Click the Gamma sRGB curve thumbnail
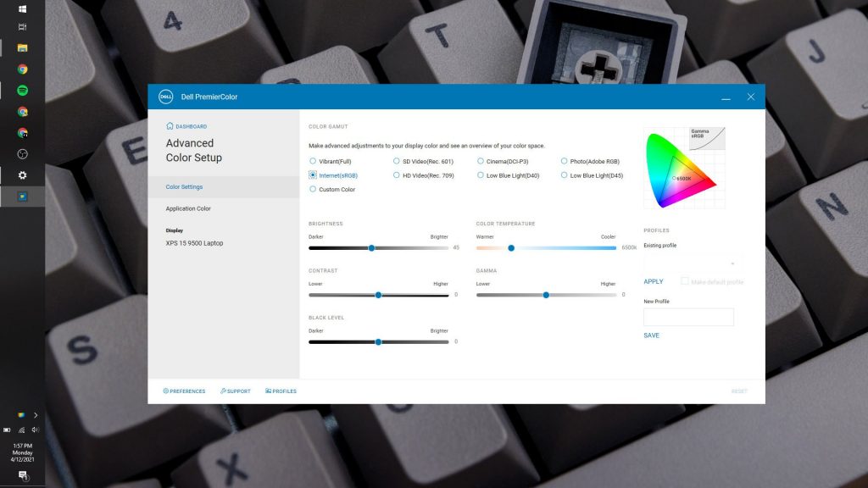 [707, 138]
